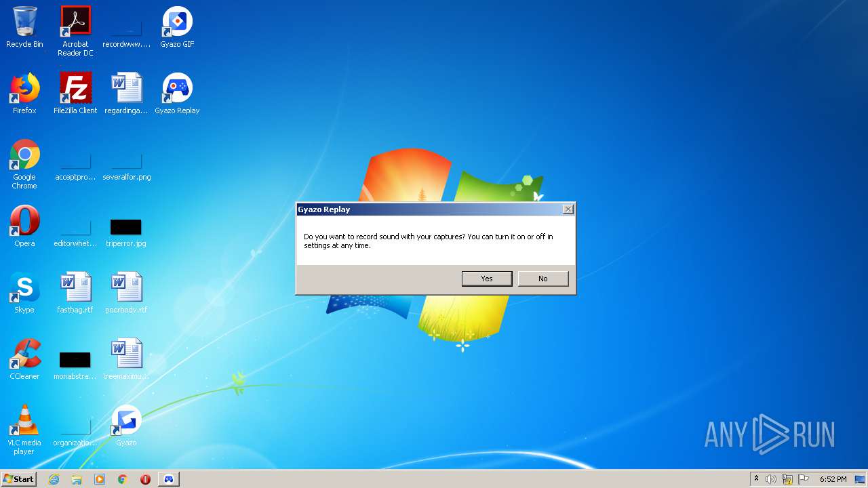The image size is (868, 488).
Task: Select the treemaximu Word document
Action: (126, 359)
